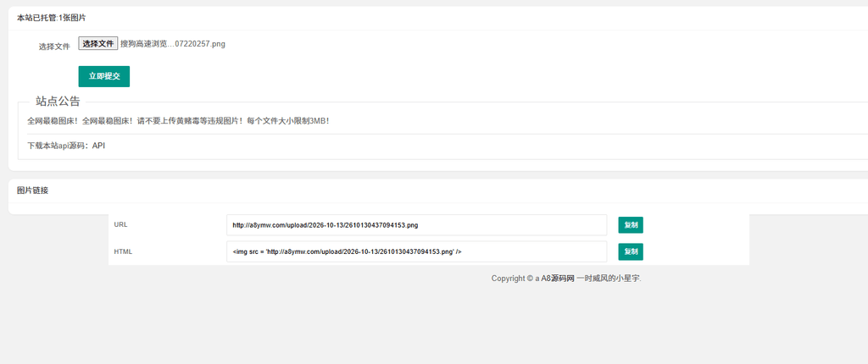The height and width of the screenshot is (364, 868).
Task: Click the 下载本站api源码 text
Action: click(60, 146)
